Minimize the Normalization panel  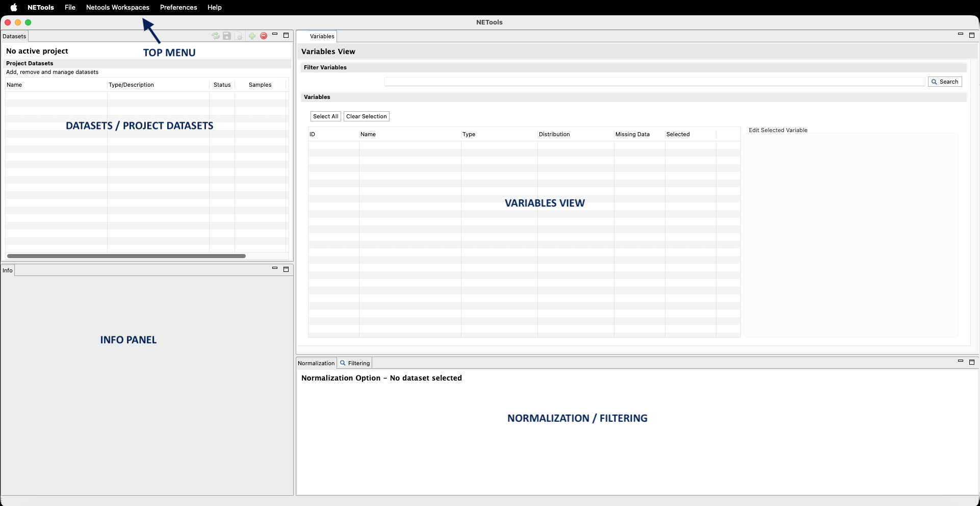click(x=961, y=362)
